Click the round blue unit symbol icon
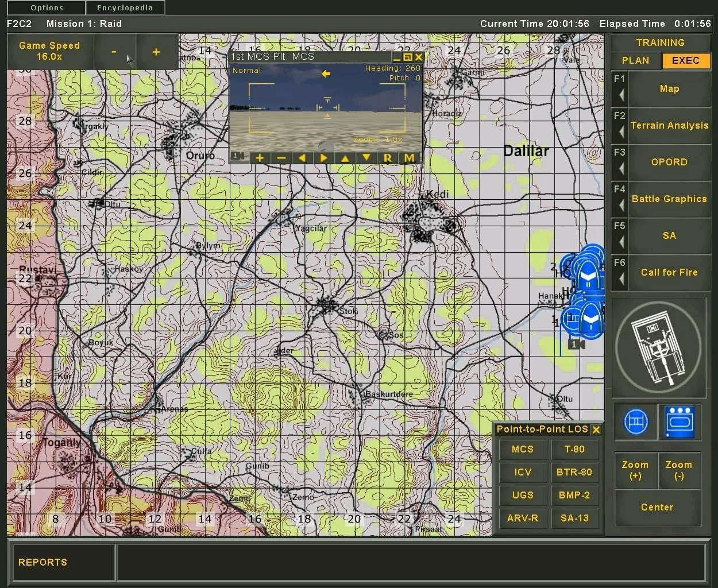The width and height of the screenshot is (718, 588). click(x=635, y=422)
